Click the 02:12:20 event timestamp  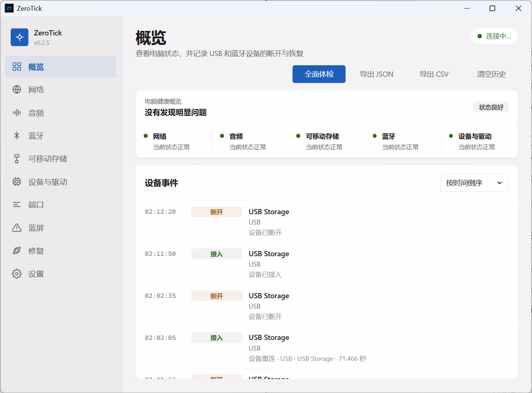(160, 212)
